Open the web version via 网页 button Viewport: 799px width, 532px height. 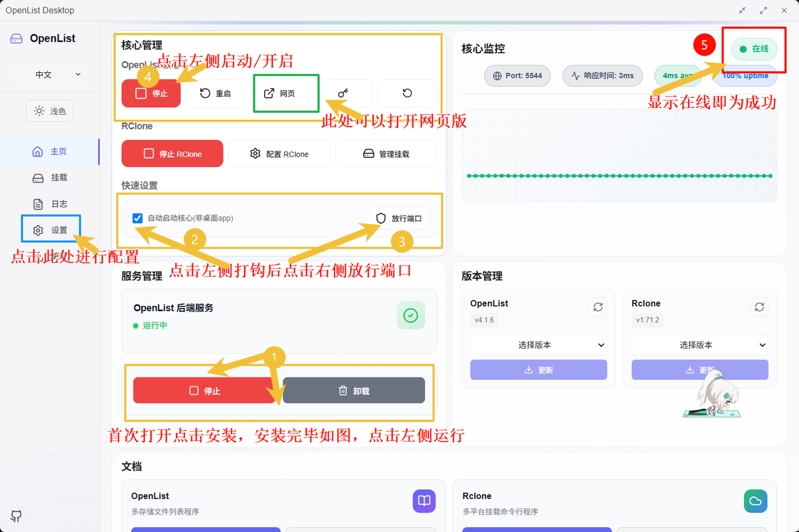[279, 94]
